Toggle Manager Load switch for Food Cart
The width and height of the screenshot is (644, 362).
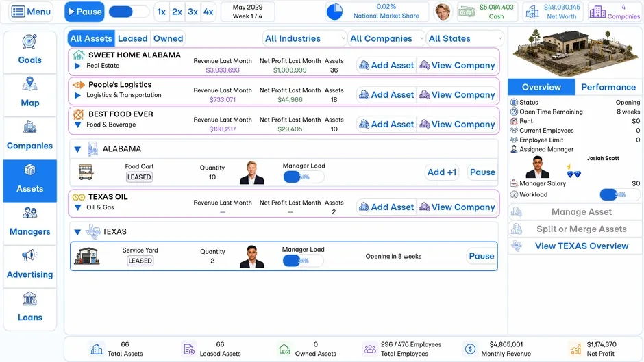pyautogui.click(x=304, y=177)
